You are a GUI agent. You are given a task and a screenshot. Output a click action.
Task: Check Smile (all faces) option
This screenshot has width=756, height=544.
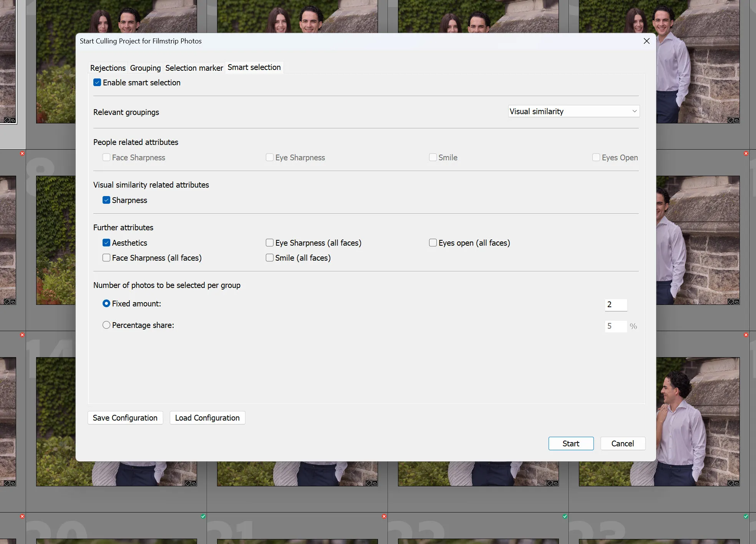point(270,258)
